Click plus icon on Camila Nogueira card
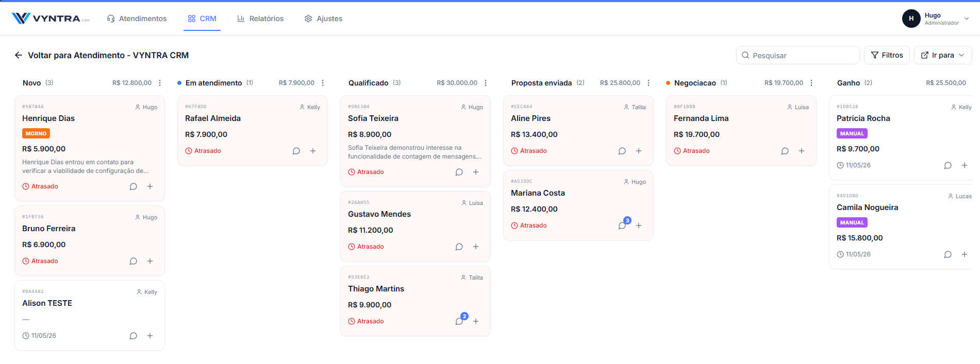The width and height of the screenshot is (980, 364). click(965, 254)
